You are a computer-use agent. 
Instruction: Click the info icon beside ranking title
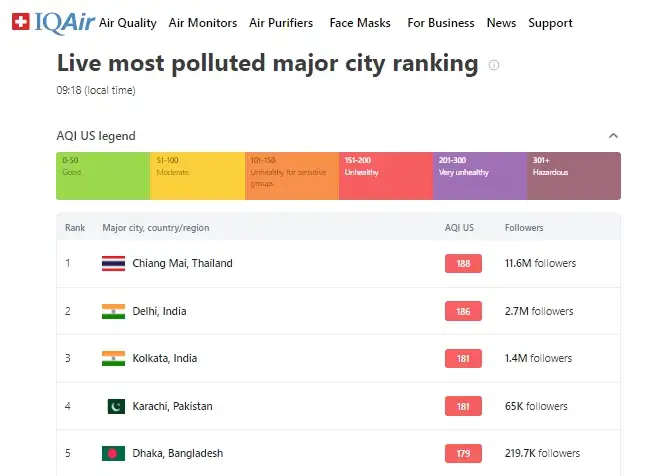(494, 65)
